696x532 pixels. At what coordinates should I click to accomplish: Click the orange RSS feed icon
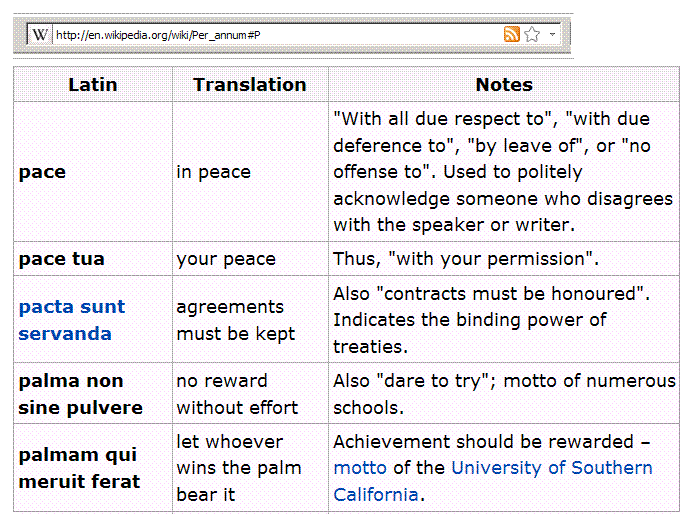point(512,35)
